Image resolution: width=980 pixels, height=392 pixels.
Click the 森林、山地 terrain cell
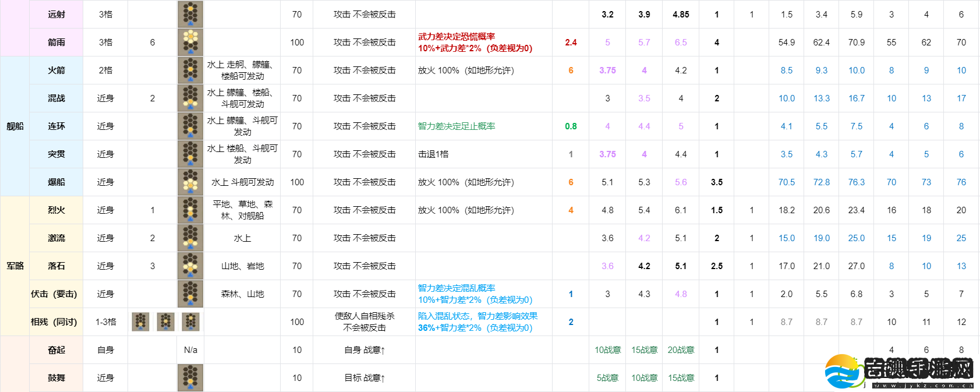(242, 294)
